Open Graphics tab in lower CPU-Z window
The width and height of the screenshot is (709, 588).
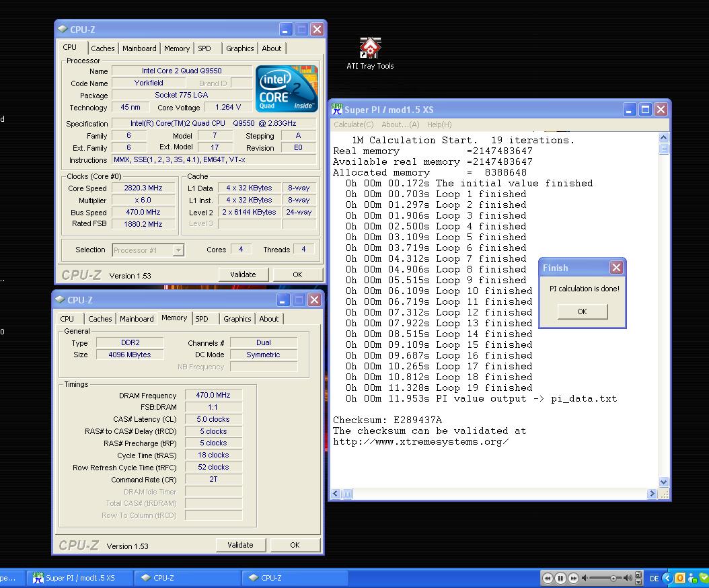coord(237,319)
